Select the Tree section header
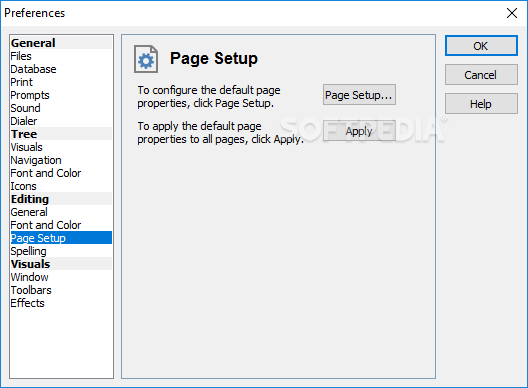 pos(61,134)
